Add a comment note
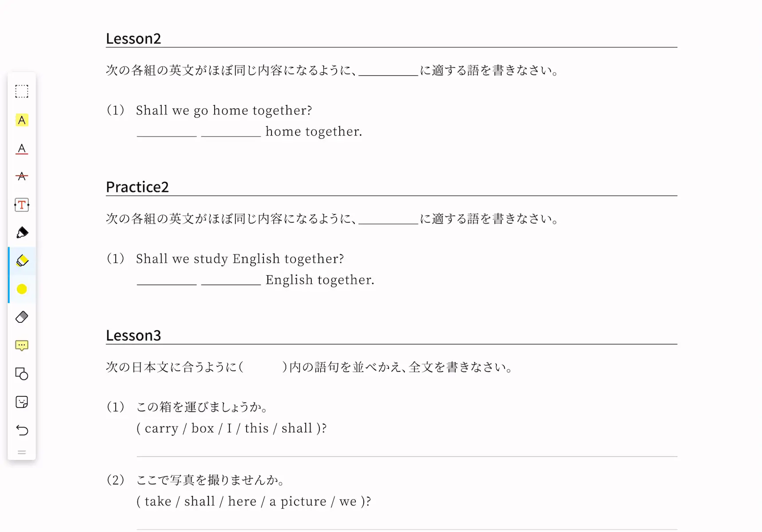Image resolution: width=762 pixels, height=532 pixels. coord(22,345)
